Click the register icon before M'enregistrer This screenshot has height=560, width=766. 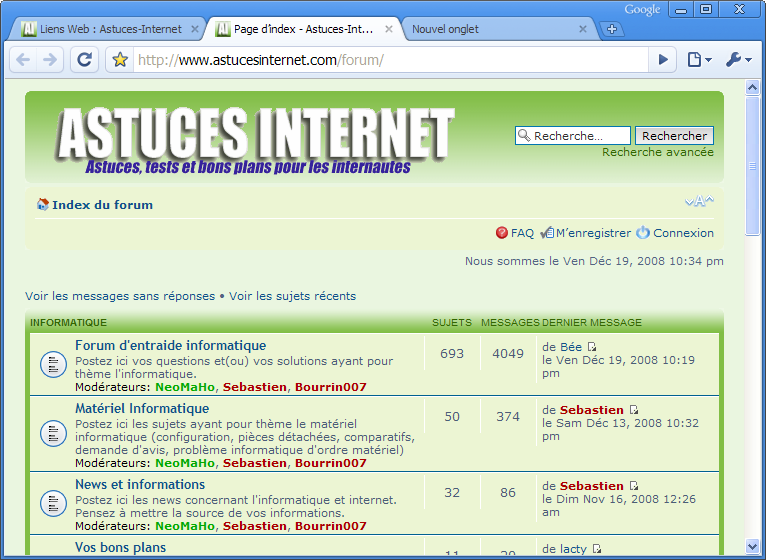click(547, 233)
